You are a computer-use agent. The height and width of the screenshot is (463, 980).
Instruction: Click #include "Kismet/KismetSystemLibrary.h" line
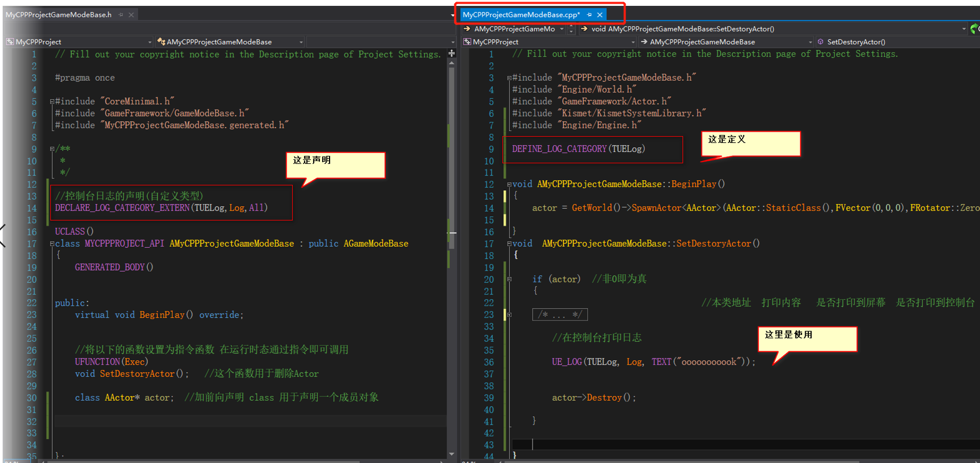point(609,113)
